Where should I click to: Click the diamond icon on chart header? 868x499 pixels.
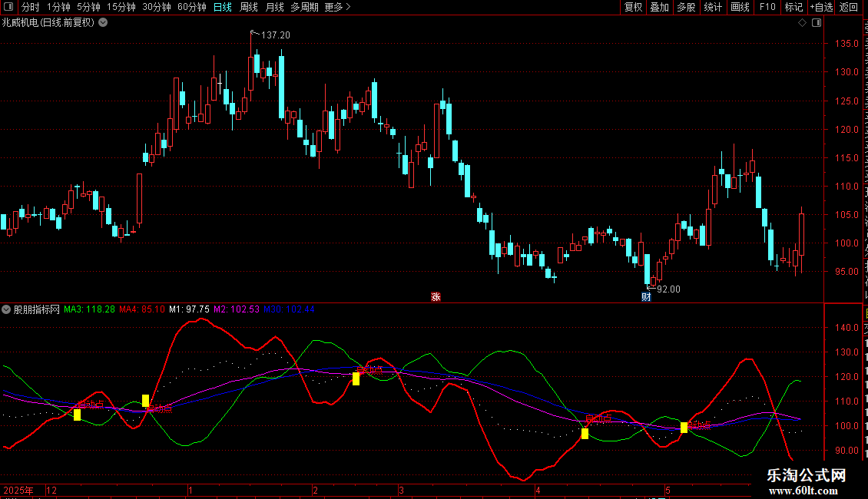coord(802,23)
